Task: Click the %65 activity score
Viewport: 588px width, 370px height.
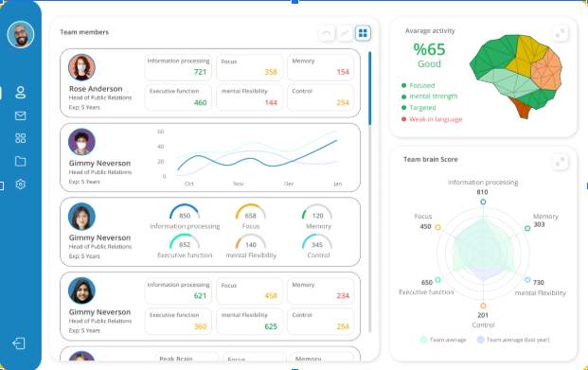Action: pos(429,49)
